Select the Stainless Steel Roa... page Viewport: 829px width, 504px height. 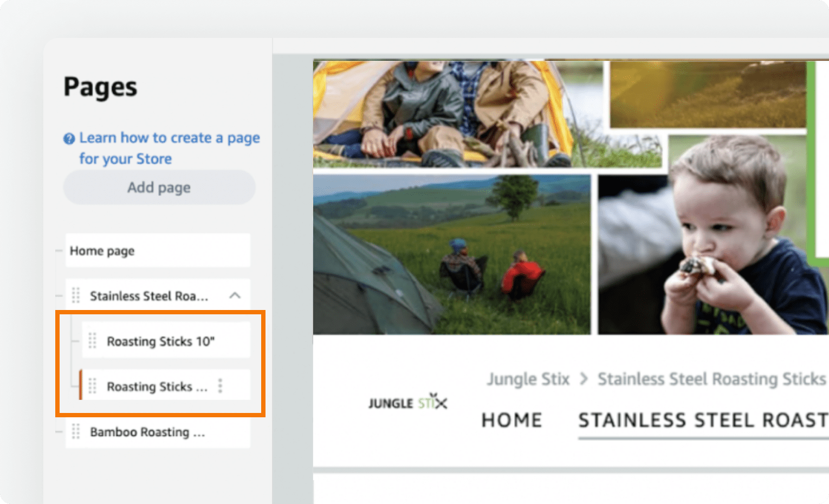pyautogui.click(x=149, y=296)
